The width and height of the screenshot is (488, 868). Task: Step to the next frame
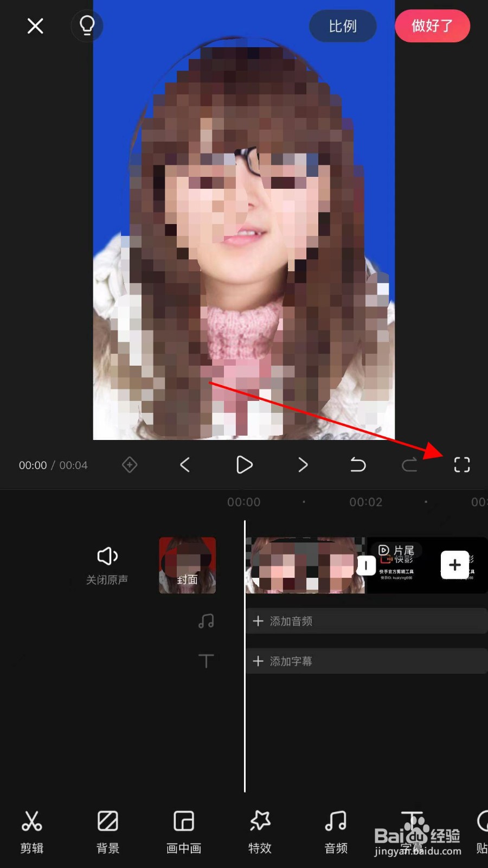point(303,464)
